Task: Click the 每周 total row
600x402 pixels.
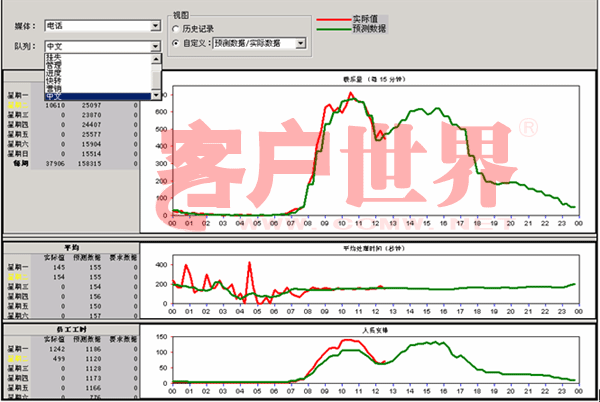Action: pyautogui.click(x=19, y=163)
